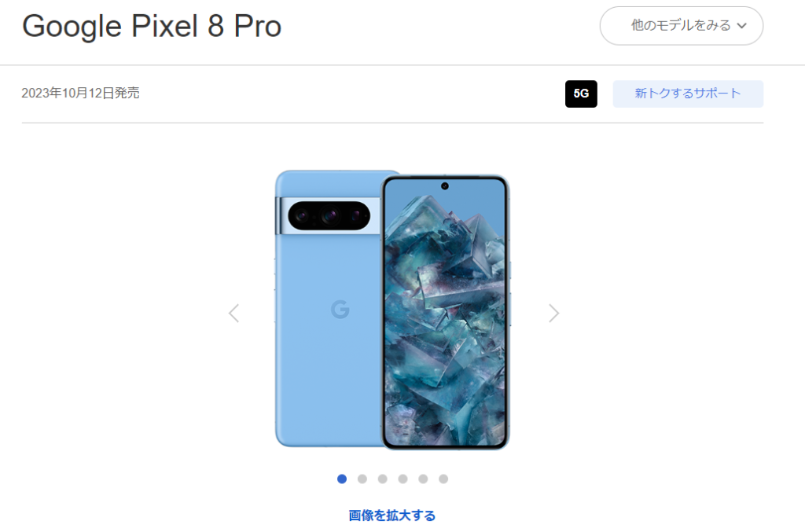The width and height of the screenshot is (805, 532).
Task: Click the Google Pixel 8 Pro heading
Action: point(152,26)
